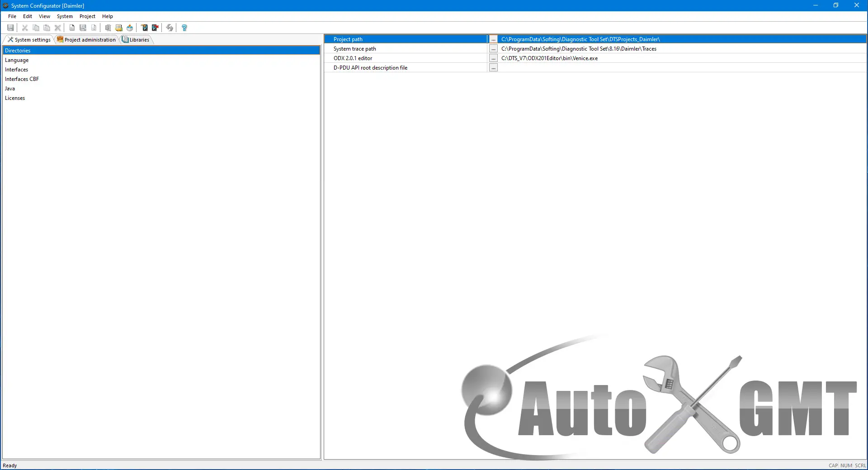
Task: Click browse button for System trace path
Action: click(493, 49)
